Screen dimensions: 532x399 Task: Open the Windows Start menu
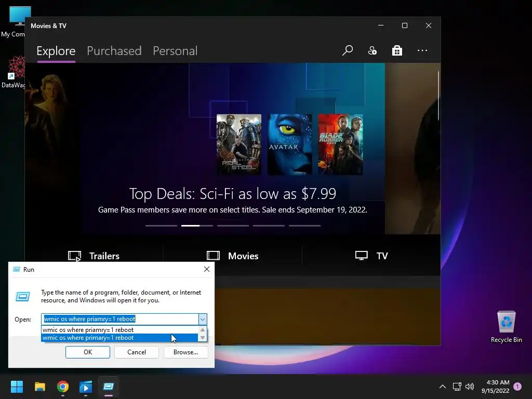point(17,387)
